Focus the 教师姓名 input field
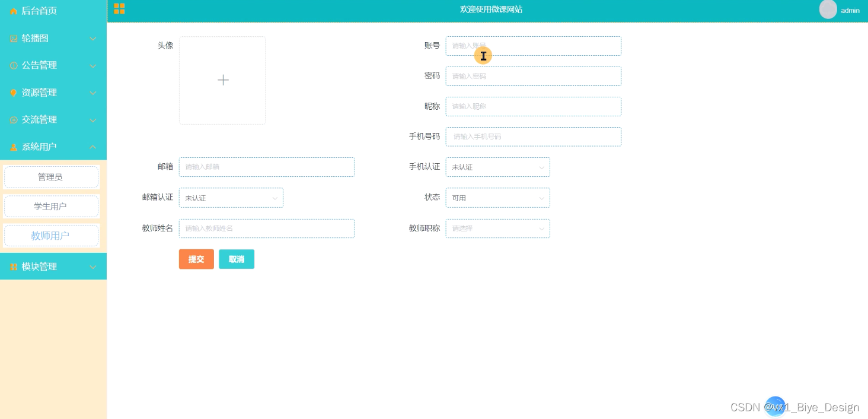 click(x=267, y=228)
